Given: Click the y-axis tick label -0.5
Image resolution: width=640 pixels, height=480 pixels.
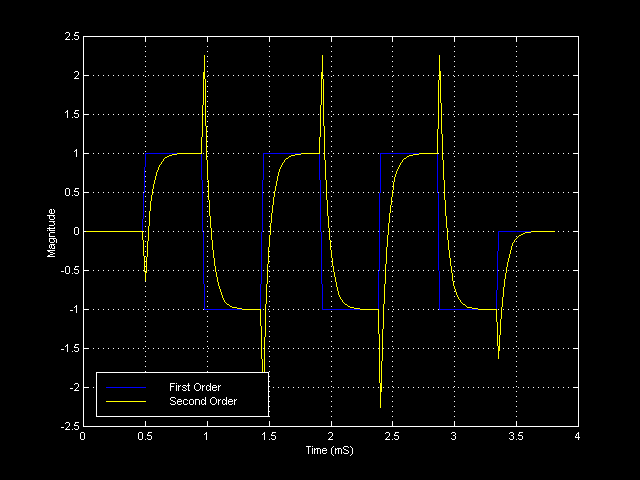Looking at the screenshot, I should tap(70, 270).
